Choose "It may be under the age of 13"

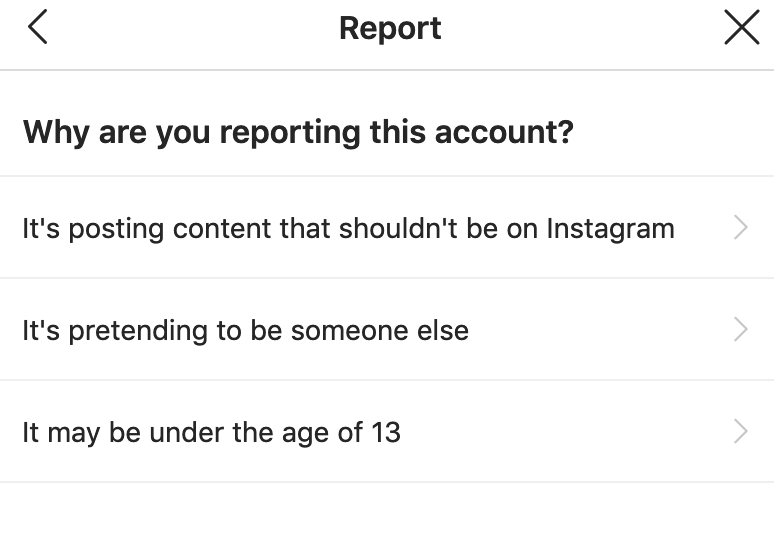(211, 432)
